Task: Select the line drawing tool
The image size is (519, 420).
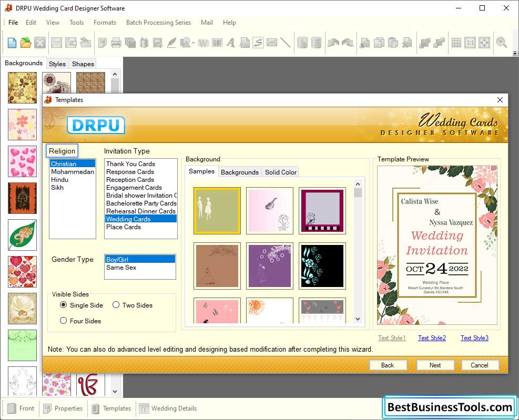Action: (285, 43)
